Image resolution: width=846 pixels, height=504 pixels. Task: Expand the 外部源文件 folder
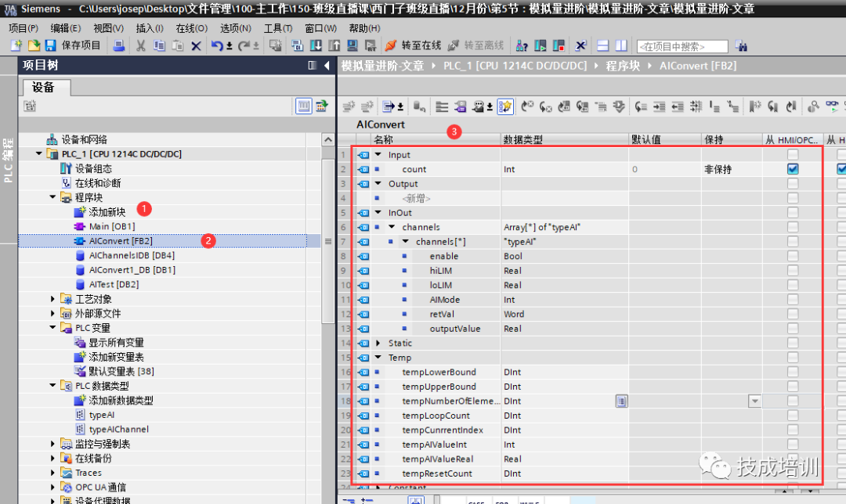click(x=52, y=313)
